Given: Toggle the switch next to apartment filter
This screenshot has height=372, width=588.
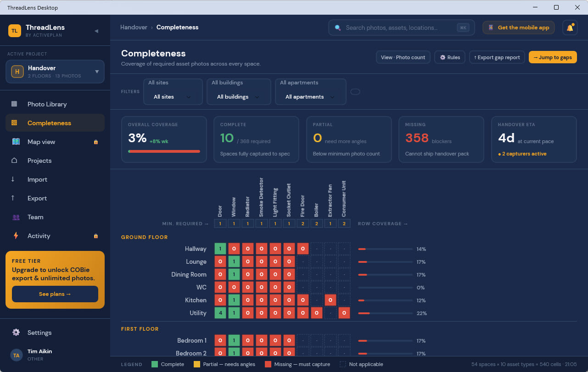Looking at the screenshot, I should (355, 92).
